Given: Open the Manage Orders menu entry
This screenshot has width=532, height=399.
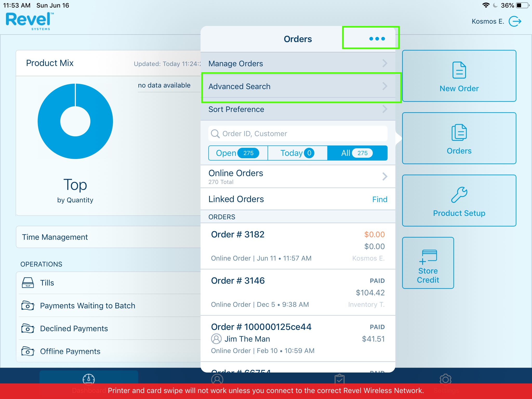Looking at the screenshot, I should [x=298, y=63].
